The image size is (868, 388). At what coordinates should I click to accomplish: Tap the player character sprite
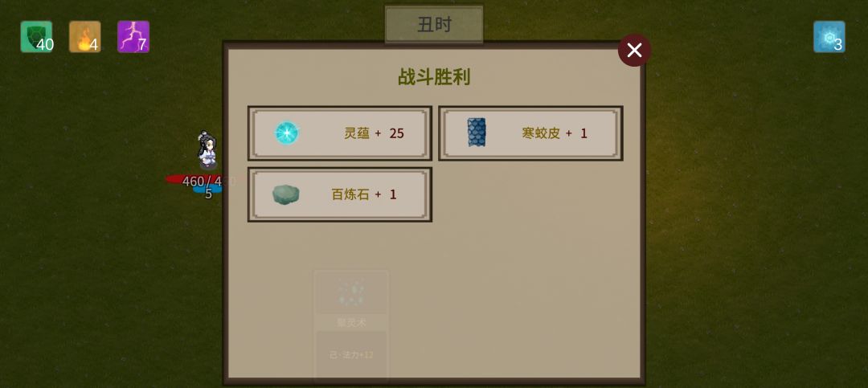pos(207,150)
